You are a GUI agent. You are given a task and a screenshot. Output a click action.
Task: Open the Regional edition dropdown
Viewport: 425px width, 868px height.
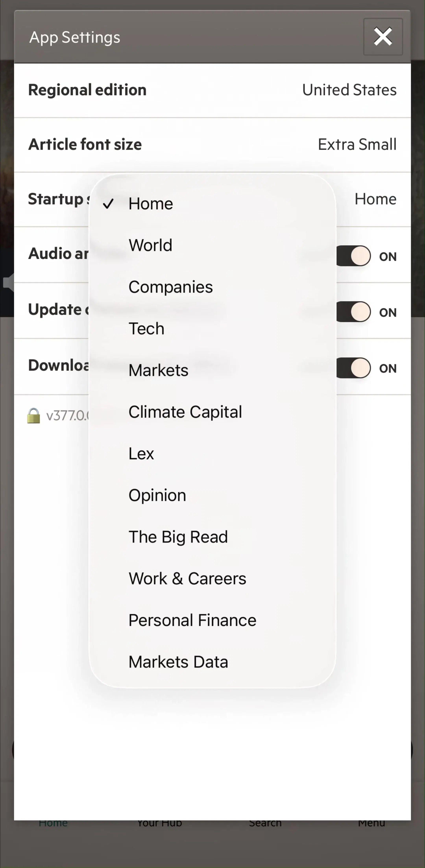pos(212,90)
